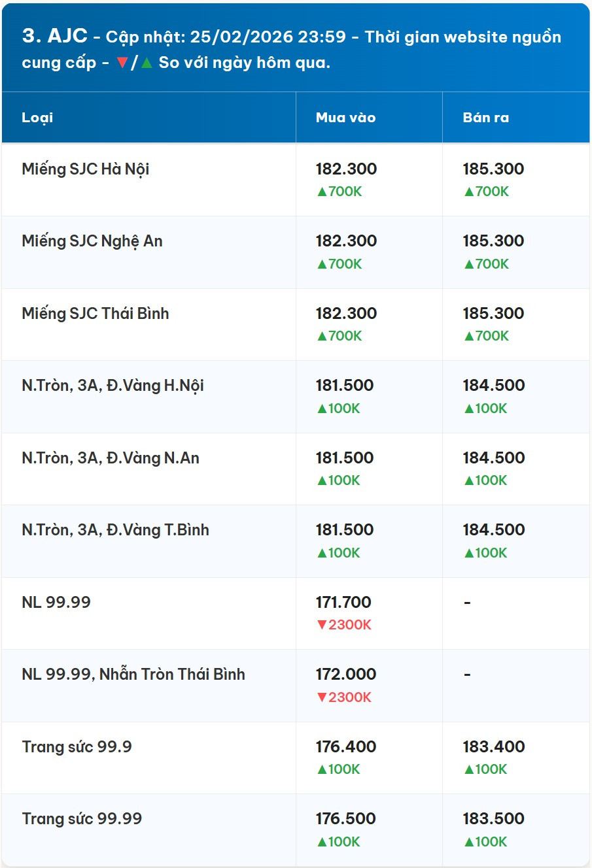Select the 'Bán ra' column header
Viewport: 592px width, 868px height.
(485, 118)
